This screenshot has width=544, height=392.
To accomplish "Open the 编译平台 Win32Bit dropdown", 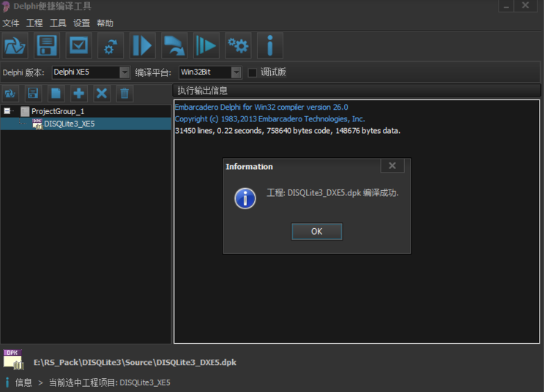I will click(x=236, y=72).
